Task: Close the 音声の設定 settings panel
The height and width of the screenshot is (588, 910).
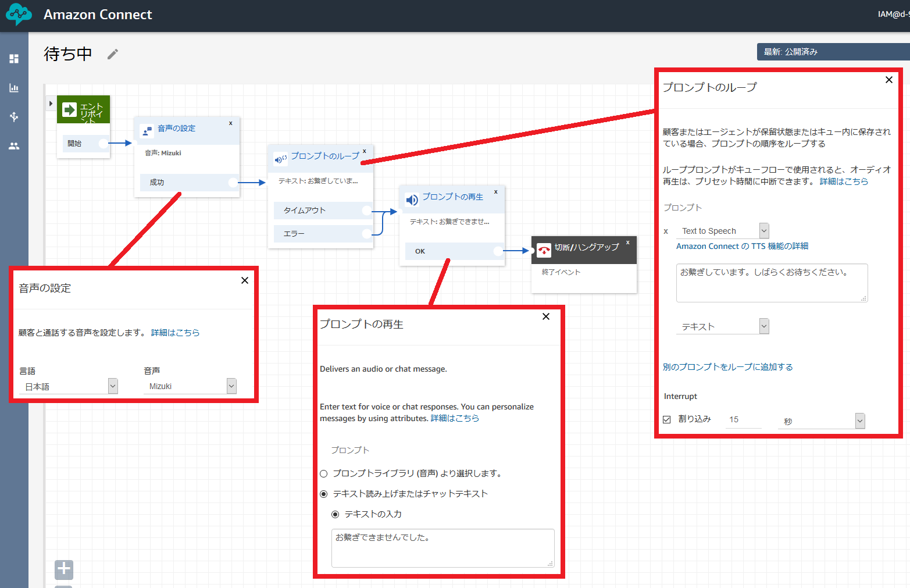Action: [245, 280]
